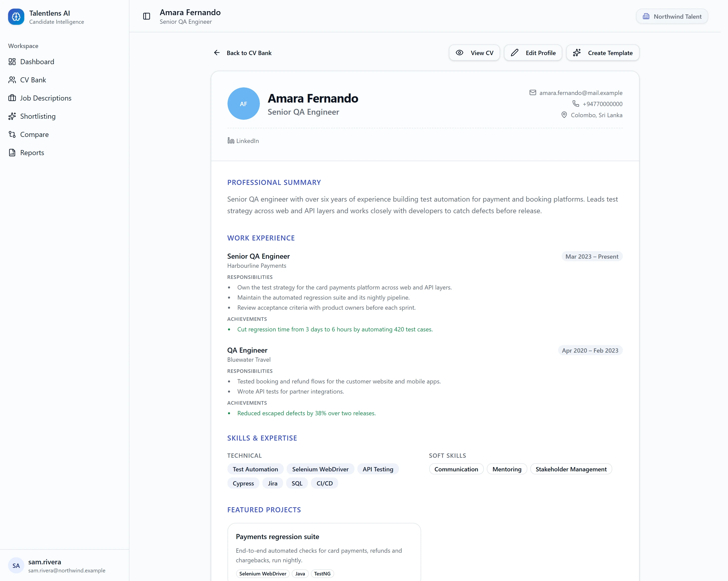Image resolution: width=728 pixels, height=581 pixels.
Task: Click the Stakeholder Management tag
Action: pyautogui.click(x=571, y=469)
